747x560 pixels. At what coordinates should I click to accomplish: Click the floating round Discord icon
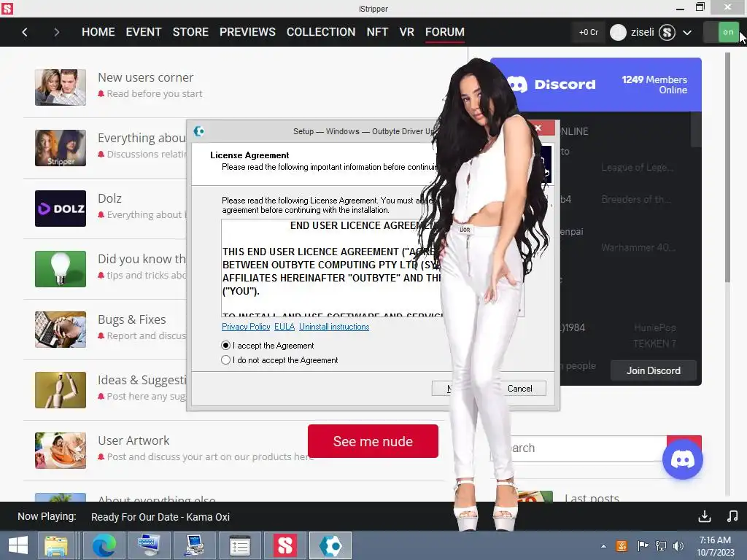[x=682, y=459]
